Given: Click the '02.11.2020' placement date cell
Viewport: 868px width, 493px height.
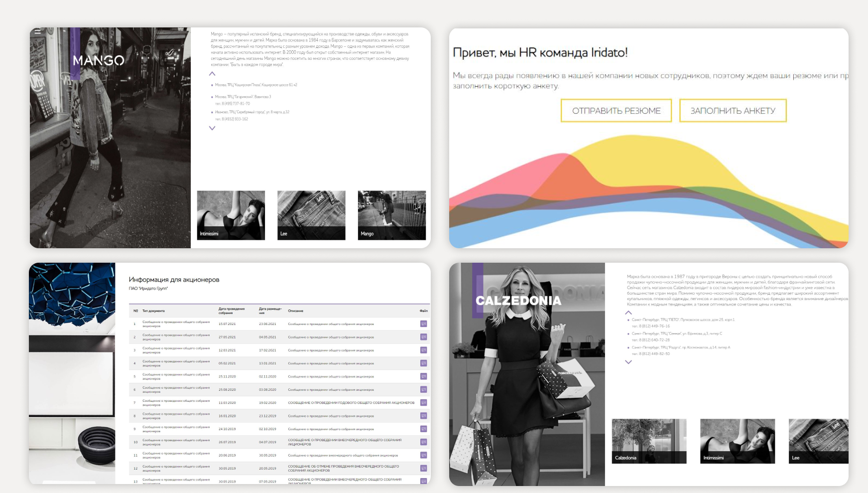Looking at the screenshot, I should point(267,376).
